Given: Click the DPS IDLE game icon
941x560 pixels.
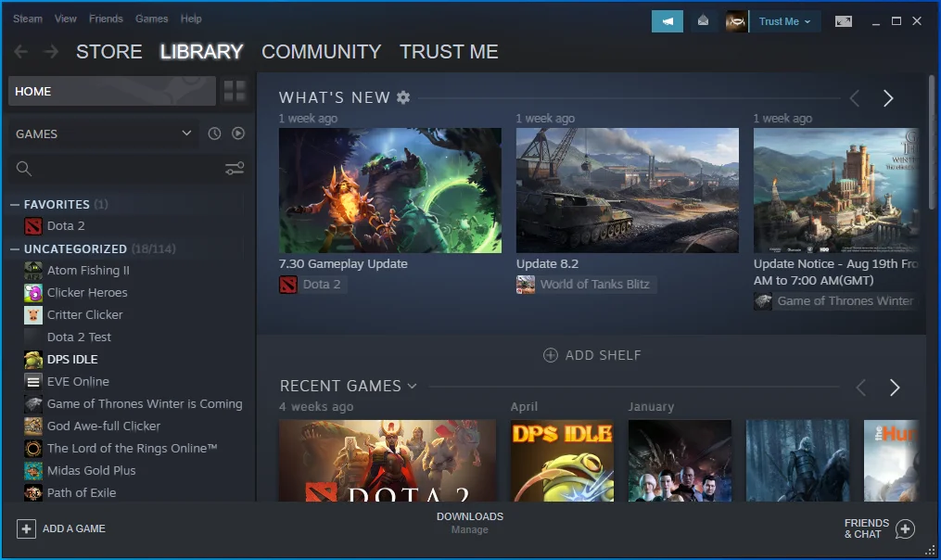Looking at the screenshot, I should point(33,359).
